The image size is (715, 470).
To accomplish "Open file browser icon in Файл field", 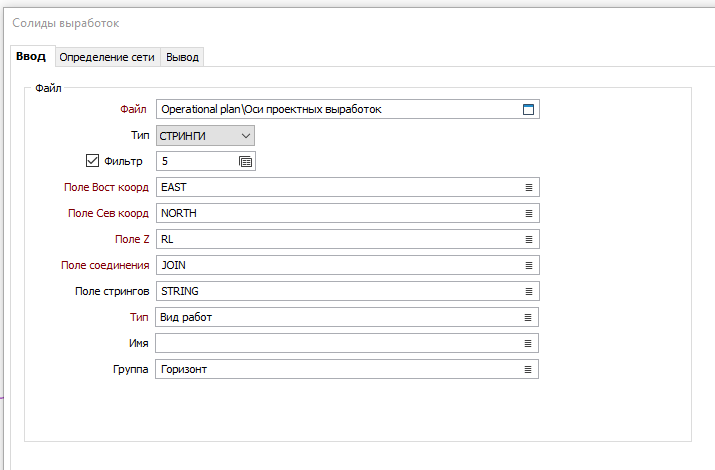I will (528, 109).
